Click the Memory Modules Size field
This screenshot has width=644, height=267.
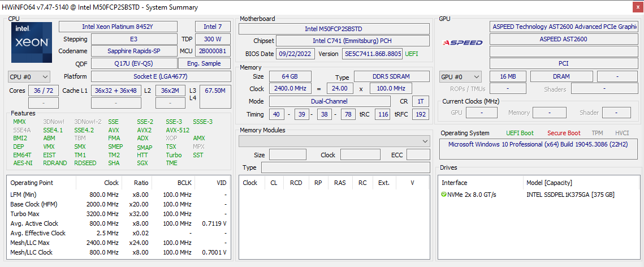[287, 155]
